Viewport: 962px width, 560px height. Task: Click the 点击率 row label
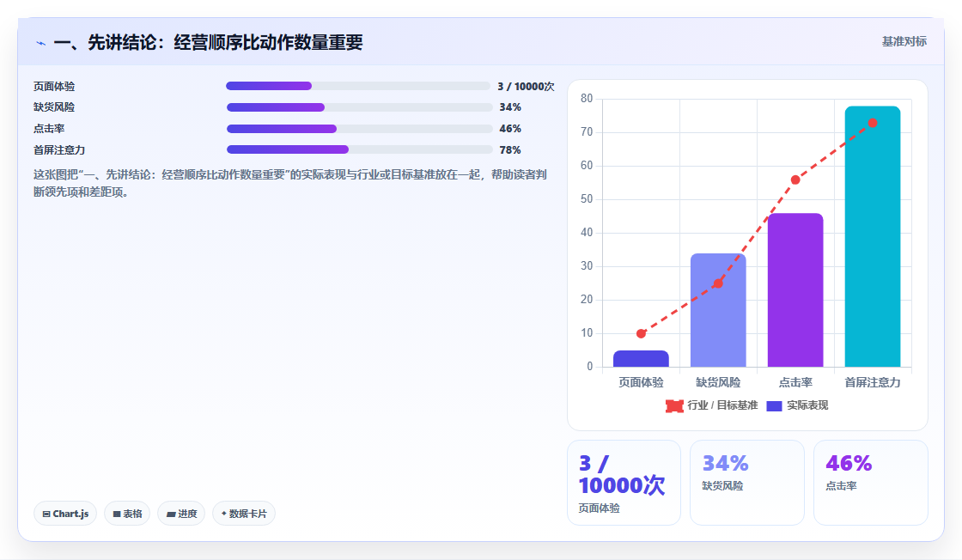[x=49, y=129]
